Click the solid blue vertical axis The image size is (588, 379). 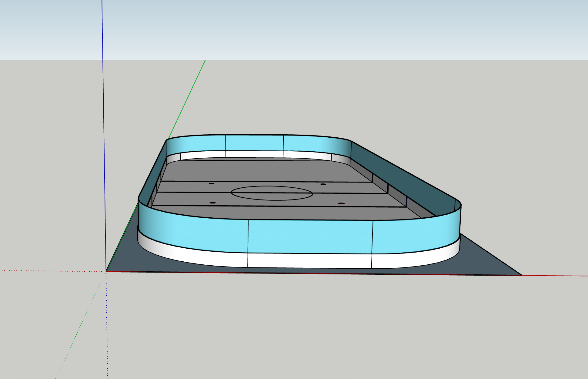coord(102,45)
